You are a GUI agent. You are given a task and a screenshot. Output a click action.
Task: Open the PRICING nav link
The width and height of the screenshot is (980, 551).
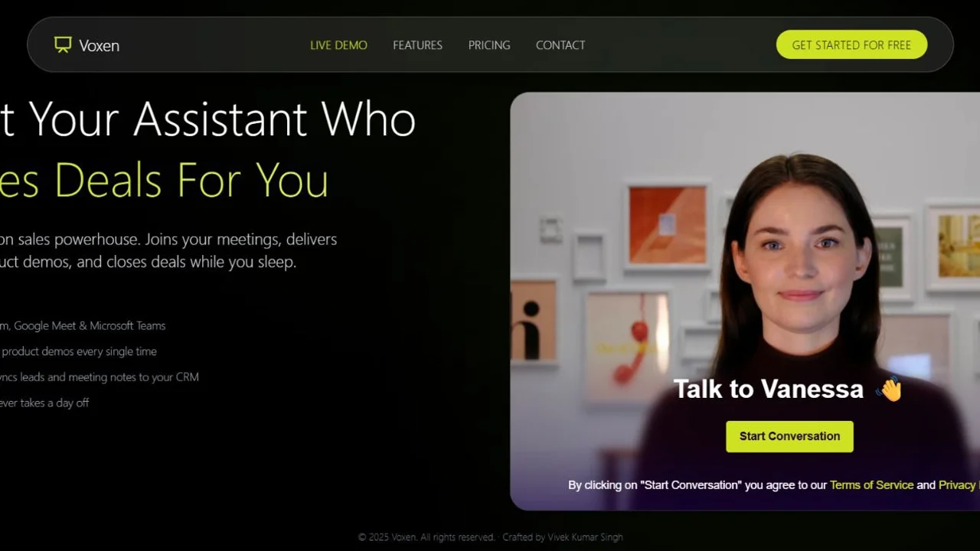tap(489, 45)
